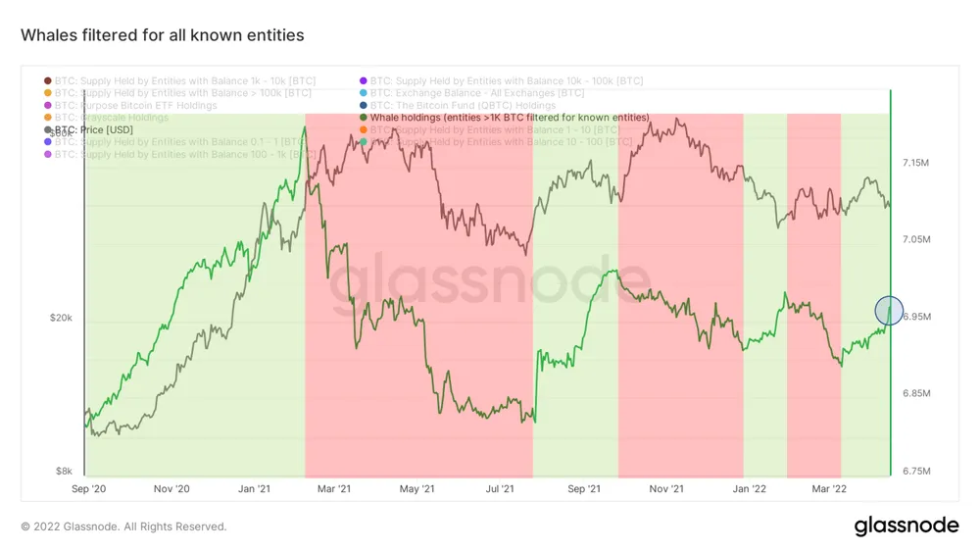Image resolution: width=980 pixels, height=551 pixels.
Task: Click the Exchange Balance legend dot
Action: (365, 93)
